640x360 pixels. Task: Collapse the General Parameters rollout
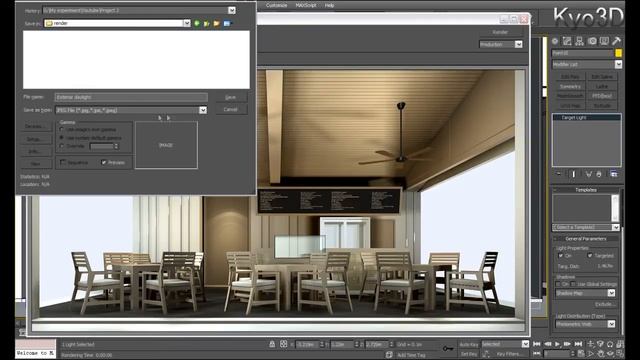586,239
